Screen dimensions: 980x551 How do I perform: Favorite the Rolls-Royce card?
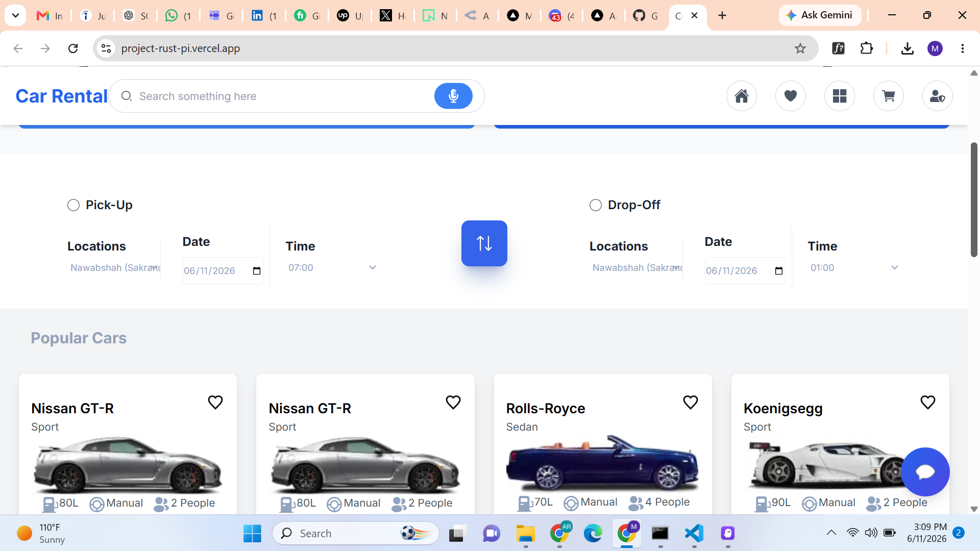[x=691, y=403]
